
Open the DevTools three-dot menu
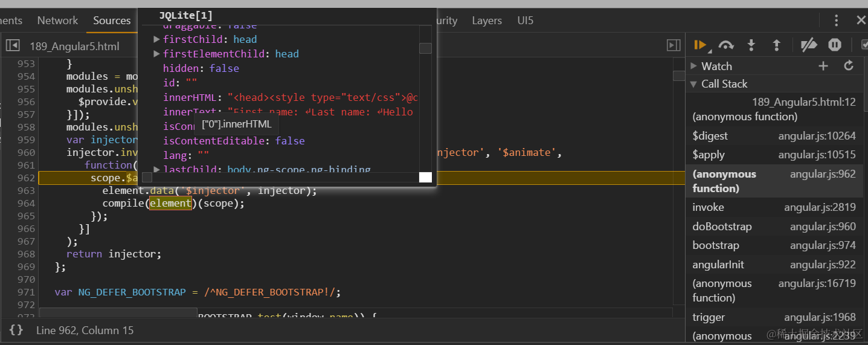click(x=837, y=21)
